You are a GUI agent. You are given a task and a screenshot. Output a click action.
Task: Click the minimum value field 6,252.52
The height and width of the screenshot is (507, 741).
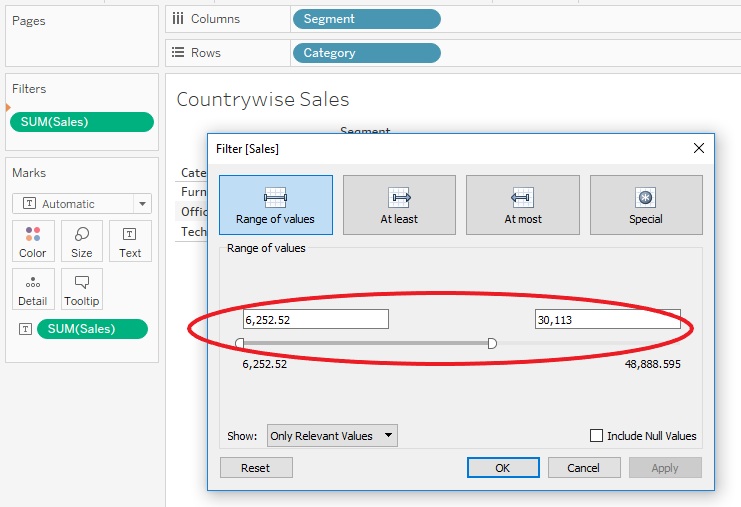tap(315, 319)
